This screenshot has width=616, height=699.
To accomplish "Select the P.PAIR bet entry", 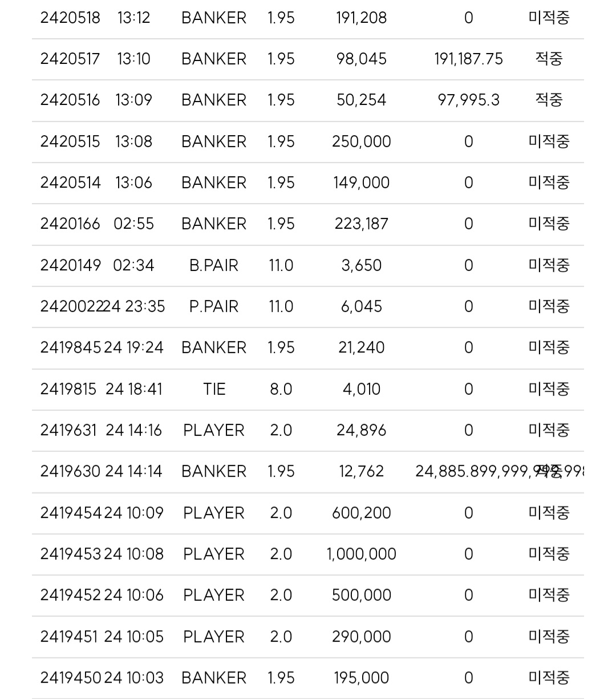I will pos(308,307).
